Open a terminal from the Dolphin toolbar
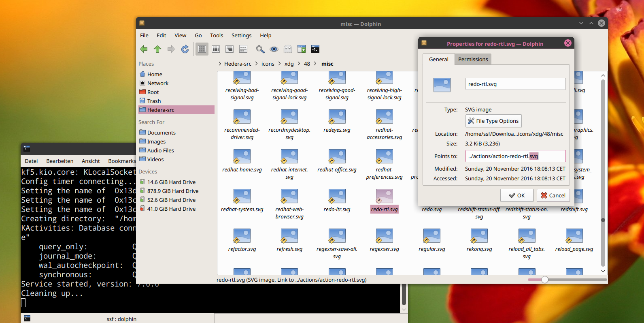Viewport: 644px width, 323px height. tap(315, 49)
